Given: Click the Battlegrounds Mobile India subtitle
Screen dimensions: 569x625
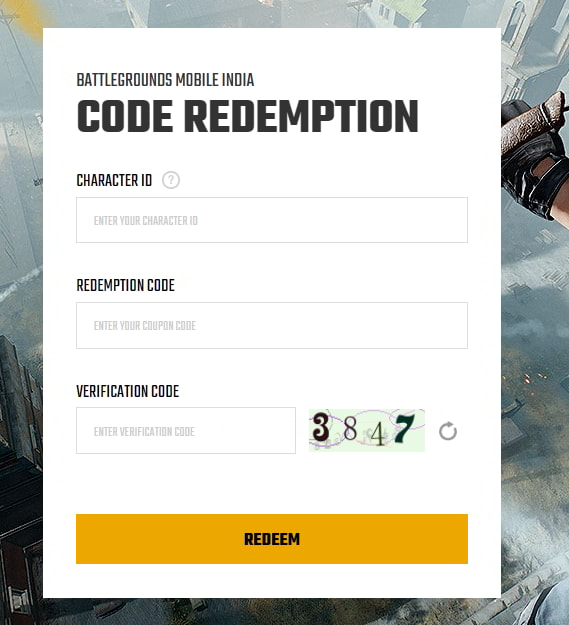Looking at the screenshot, I should 165,80.
